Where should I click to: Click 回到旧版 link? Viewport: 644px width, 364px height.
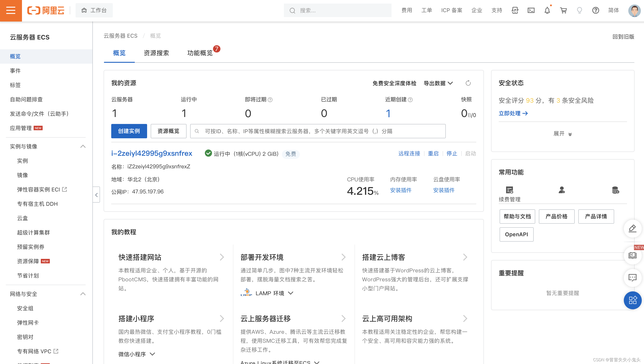pyautogui.click(x=623, y=37)
